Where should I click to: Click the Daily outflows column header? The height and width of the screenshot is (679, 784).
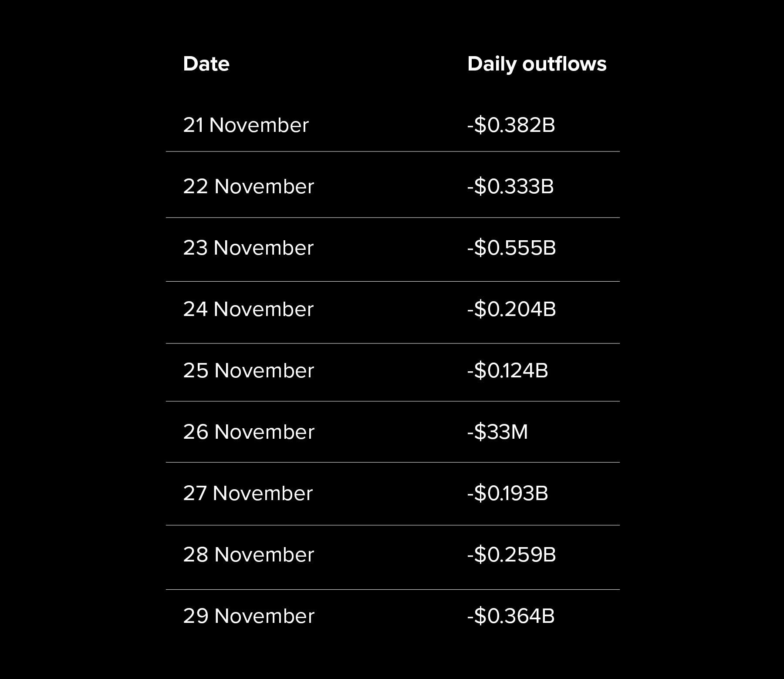(x=537, y=64)
